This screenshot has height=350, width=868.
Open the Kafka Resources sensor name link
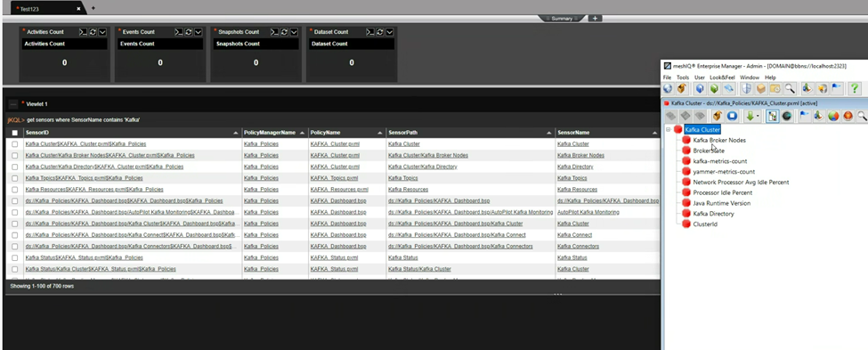(x=577, y=190)
